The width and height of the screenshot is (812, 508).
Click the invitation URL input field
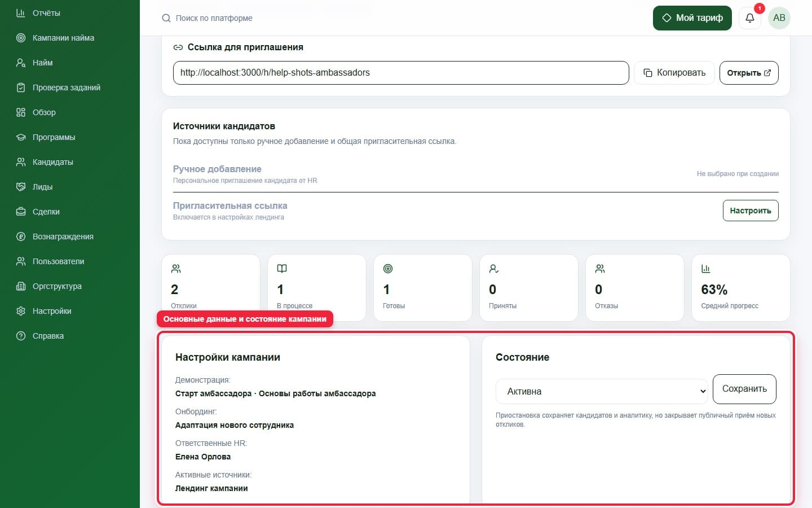click(401, 73)
